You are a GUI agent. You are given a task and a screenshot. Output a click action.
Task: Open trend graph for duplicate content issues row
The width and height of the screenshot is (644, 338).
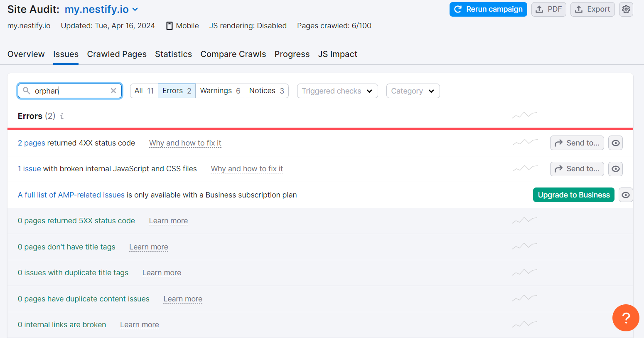(x=525, y=298)
